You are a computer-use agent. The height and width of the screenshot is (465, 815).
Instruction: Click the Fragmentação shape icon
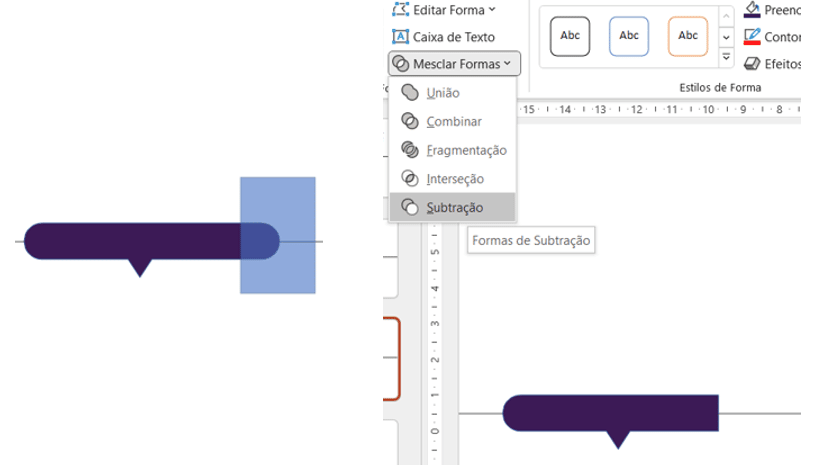click(x=410, y=150)
